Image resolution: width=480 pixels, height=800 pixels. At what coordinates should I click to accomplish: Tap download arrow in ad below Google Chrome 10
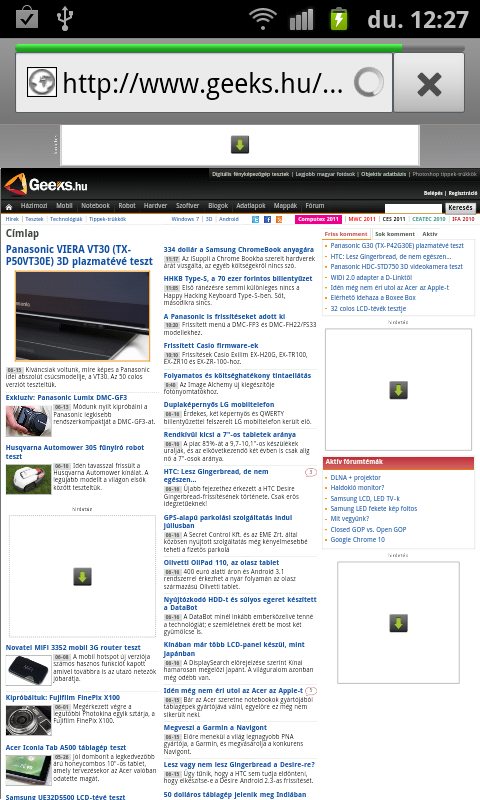pyautogui.click(x=398, y=623)
